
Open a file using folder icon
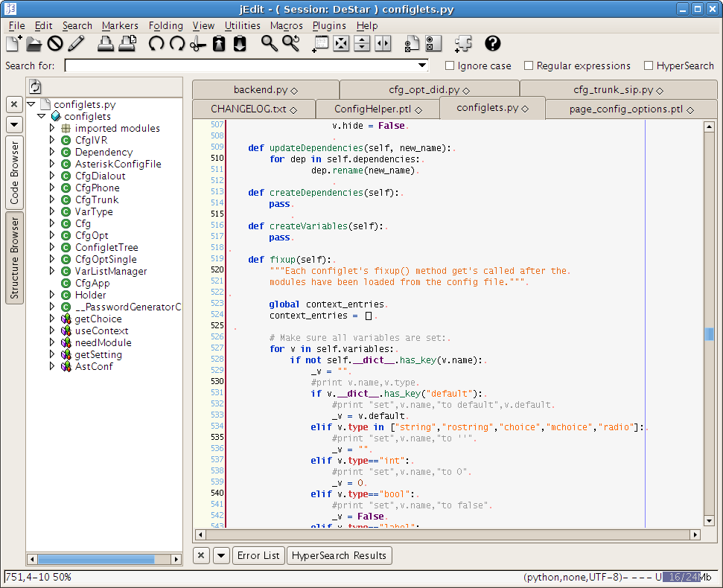point(34,44)
